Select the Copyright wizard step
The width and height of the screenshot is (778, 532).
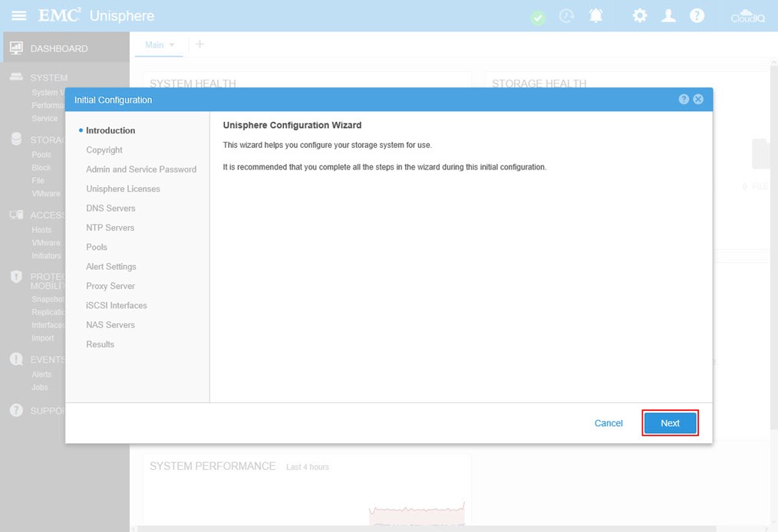coord(104,149)
